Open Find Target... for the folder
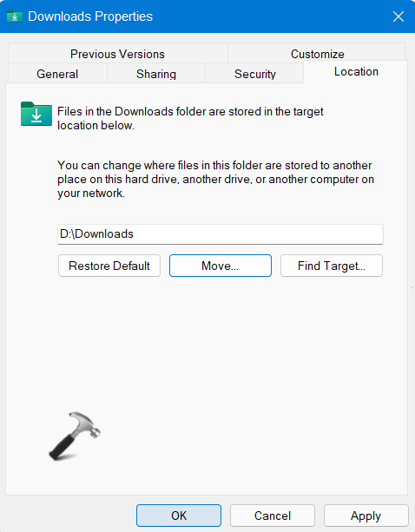The image size is (415, 532). point(332,266)
